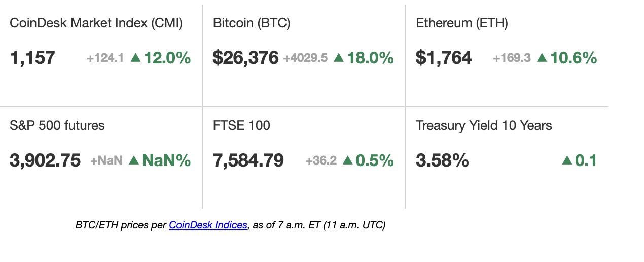The height and width of the screenshot is (262, 644).
Task: Open the CoinDesk Indices link
Action: click(x=208, y=225)
